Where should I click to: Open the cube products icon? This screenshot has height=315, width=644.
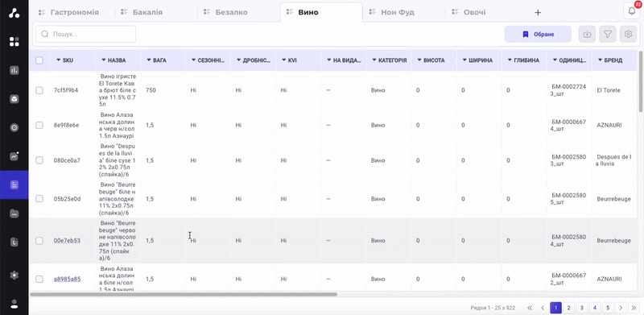point(14,99)
